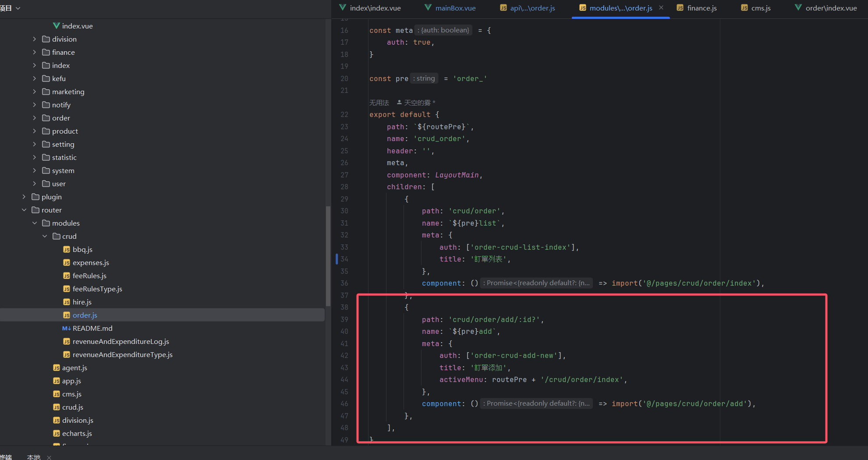
Task: Click line number 34 in gutter
Action: [344, 259]
